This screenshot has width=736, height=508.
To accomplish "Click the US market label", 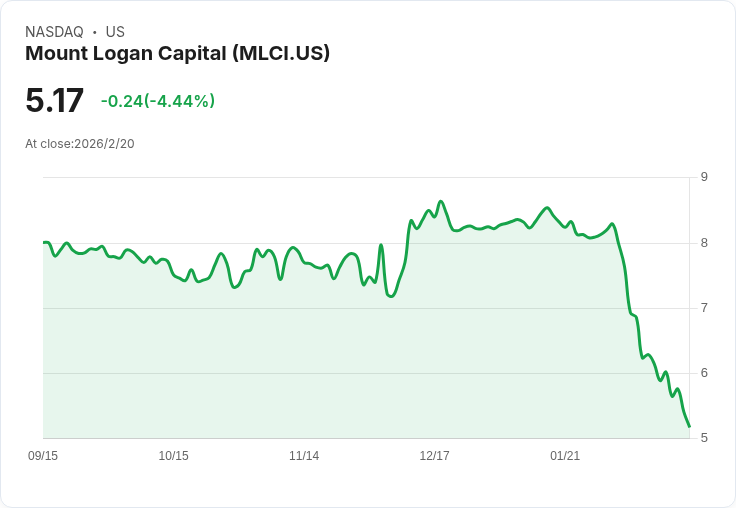I will coord(115,32).
